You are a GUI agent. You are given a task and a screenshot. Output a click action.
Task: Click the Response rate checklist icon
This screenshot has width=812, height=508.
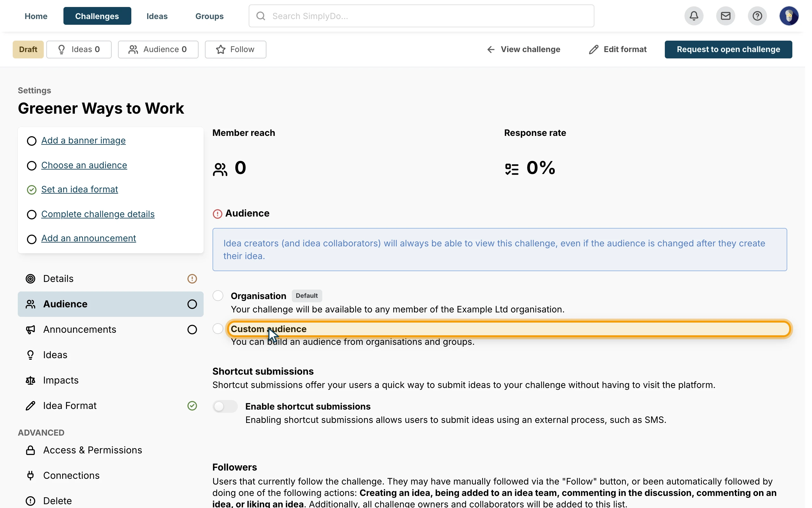512,169
